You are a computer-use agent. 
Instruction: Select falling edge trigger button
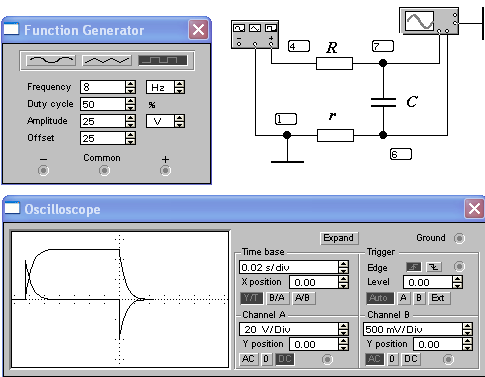[434, 267]
